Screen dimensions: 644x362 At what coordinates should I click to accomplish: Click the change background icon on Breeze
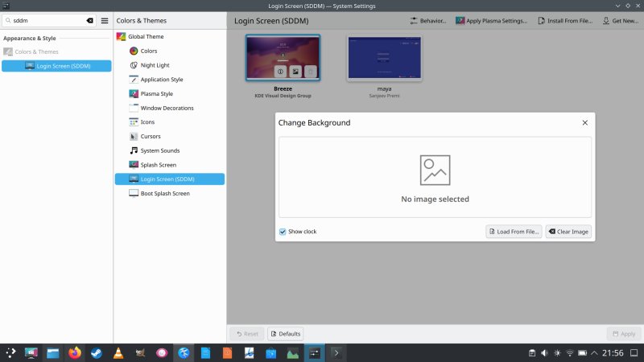pyautogui.click(x=295, y=72)
